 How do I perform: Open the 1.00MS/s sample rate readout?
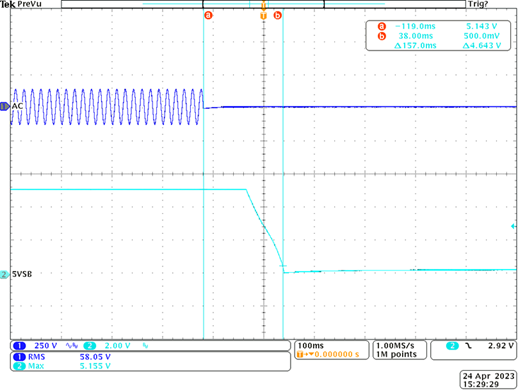(399, 350)
